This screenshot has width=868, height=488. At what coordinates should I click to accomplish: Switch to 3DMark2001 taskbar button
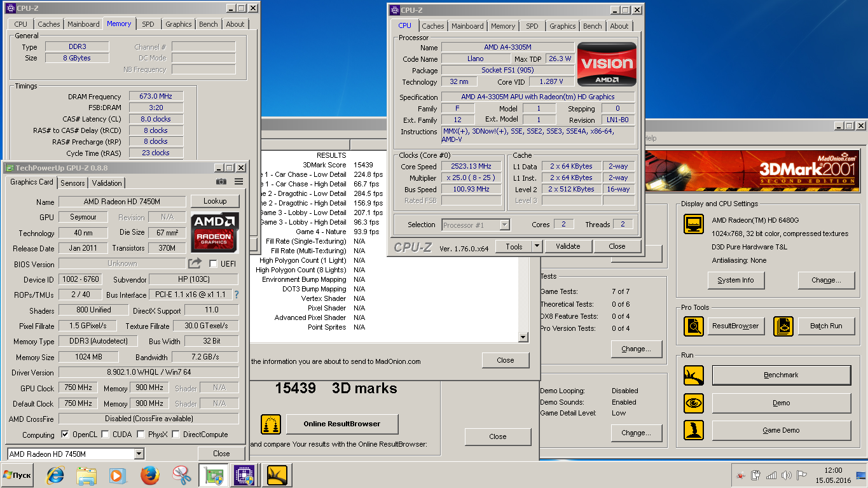click(x=277, y=475)
